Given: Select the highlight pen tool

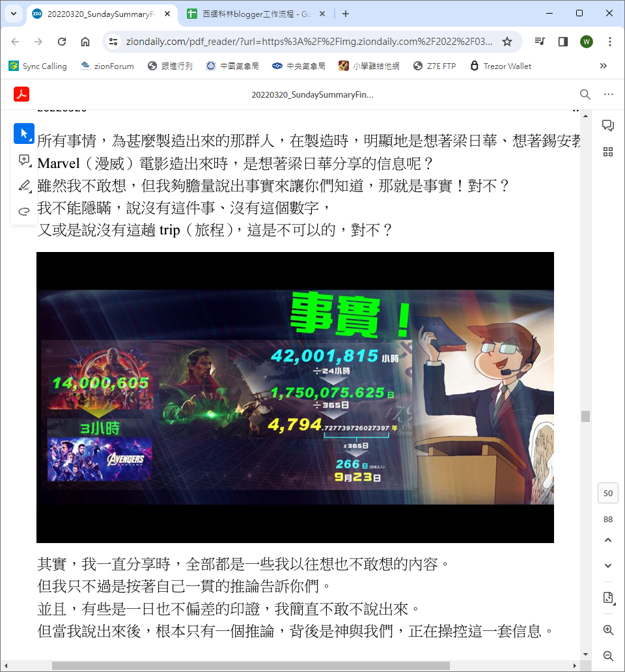Looking at the screenshot, I should 24,186.
